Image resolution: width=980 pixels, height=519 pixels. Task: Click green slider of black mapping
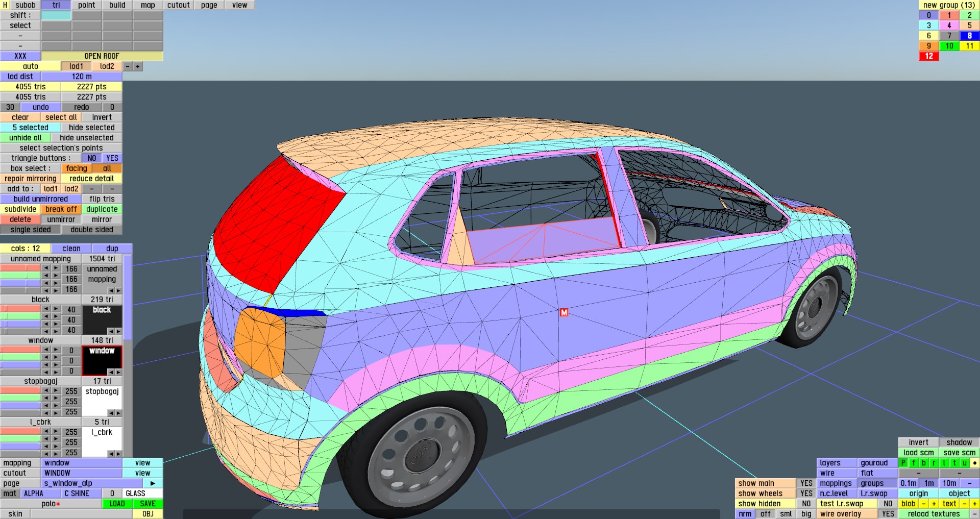[x=20, y=316]
